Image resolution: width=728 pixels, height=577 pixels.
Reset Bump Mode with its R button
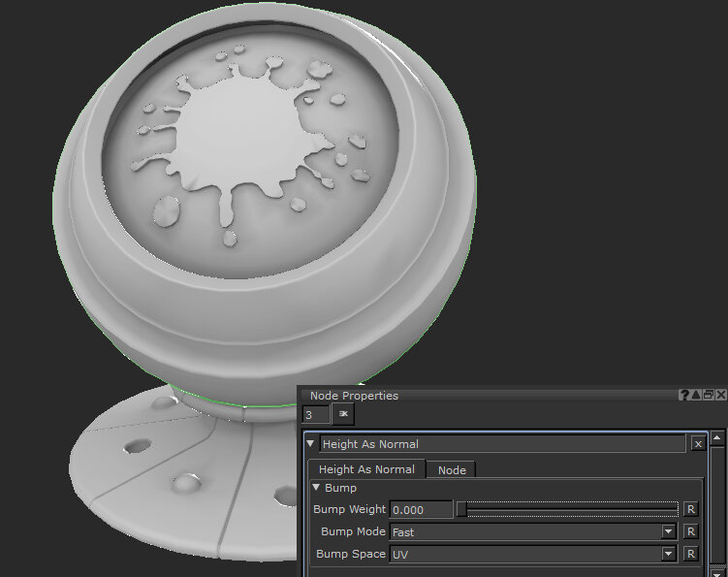tap(690, 531)
